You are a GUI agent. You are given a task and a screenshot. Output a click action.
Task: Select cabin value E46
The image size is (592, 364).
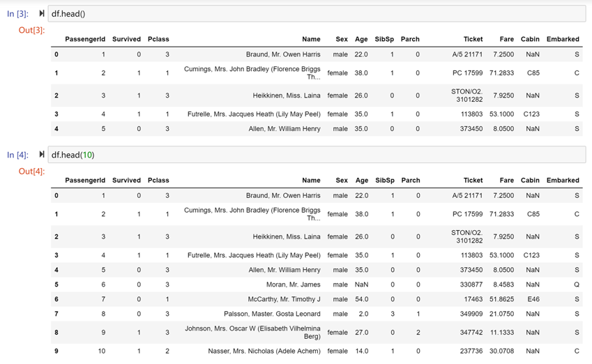[x=533, y=299]
